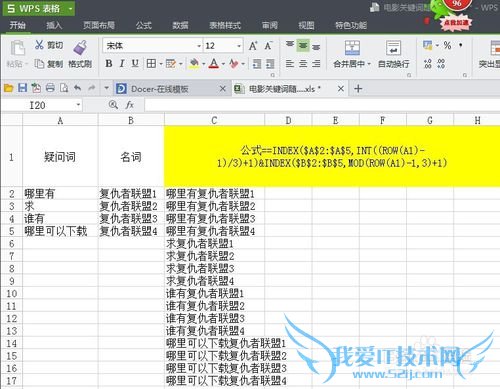Screen dimensions: 500x389
Task: Click the Cut scissors icon
Action: [x=39, y=45]
